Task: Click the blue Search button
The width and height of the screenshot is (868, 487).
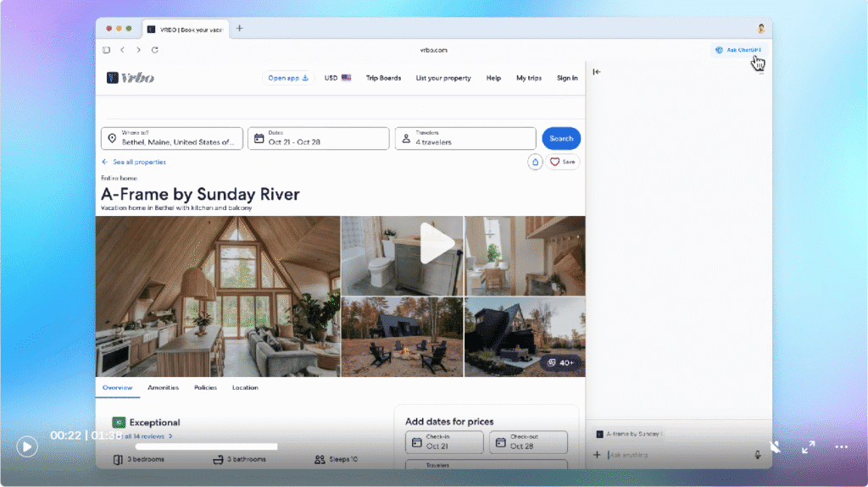Action: [x=561, y=138]
